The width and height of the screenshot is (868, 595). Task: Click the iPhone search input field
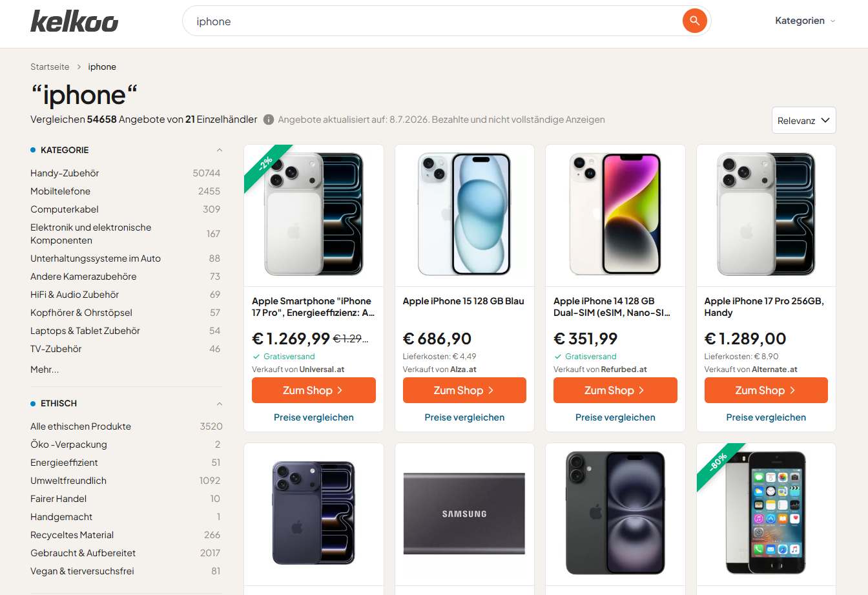(433, 21)
